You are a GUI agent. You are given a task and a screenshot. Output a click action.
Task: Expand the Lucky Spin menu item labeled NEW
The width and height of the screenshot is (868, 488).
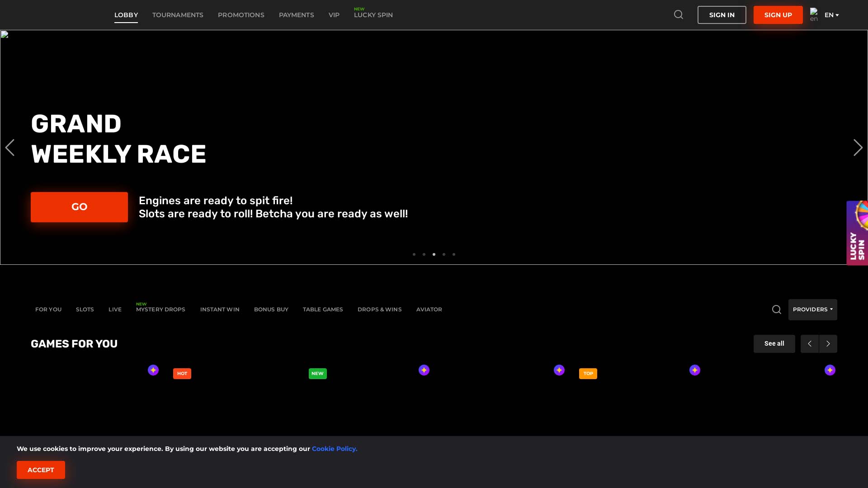[x=373, y=15]
